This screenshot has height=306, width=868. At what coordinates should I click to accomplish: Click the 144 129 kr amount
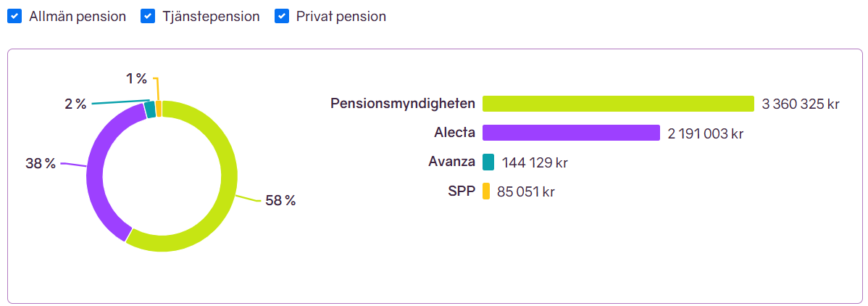[x=535, y=162]
